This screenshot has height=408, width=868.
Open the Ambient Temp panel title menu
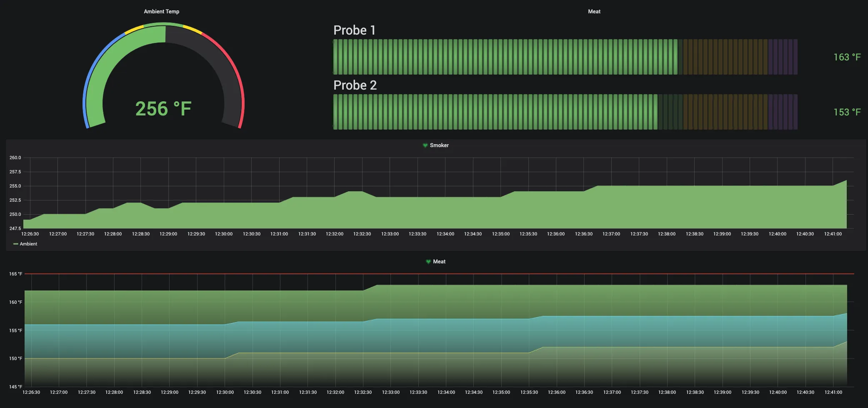point(161,12)
